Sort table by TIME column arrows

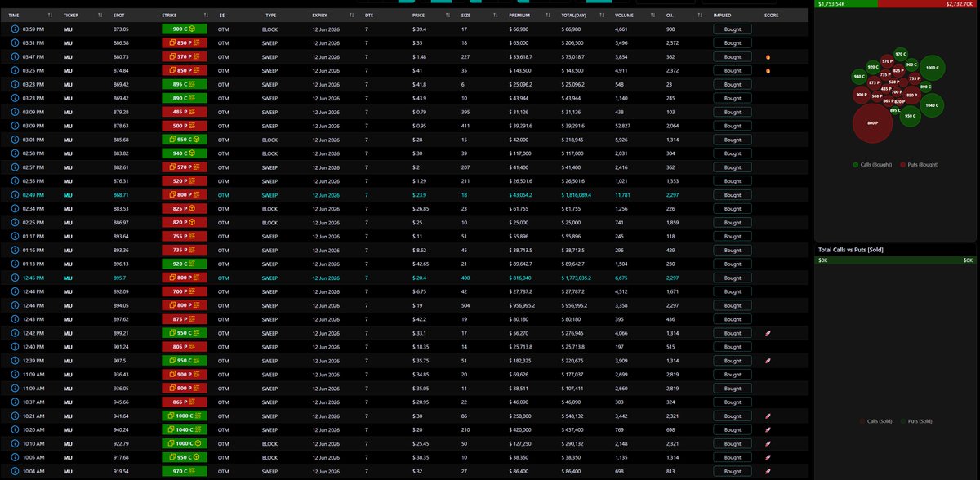(x=51, y=16)
